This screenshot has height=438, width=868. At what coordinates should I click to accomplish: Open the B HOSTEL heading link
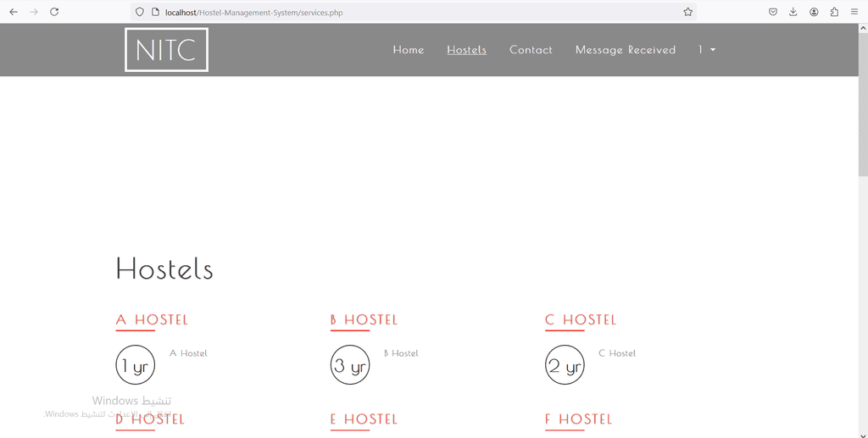364,319
